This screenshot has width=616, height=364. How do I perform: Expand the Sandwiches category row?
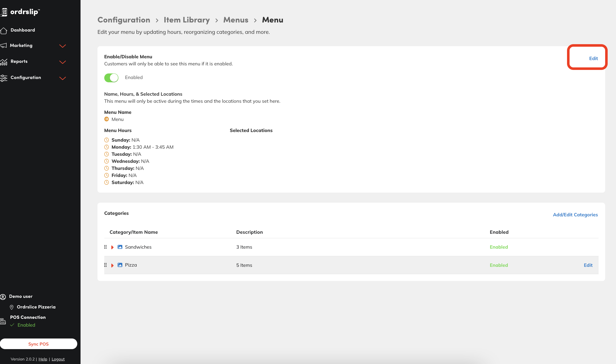(x=112, y=247)
